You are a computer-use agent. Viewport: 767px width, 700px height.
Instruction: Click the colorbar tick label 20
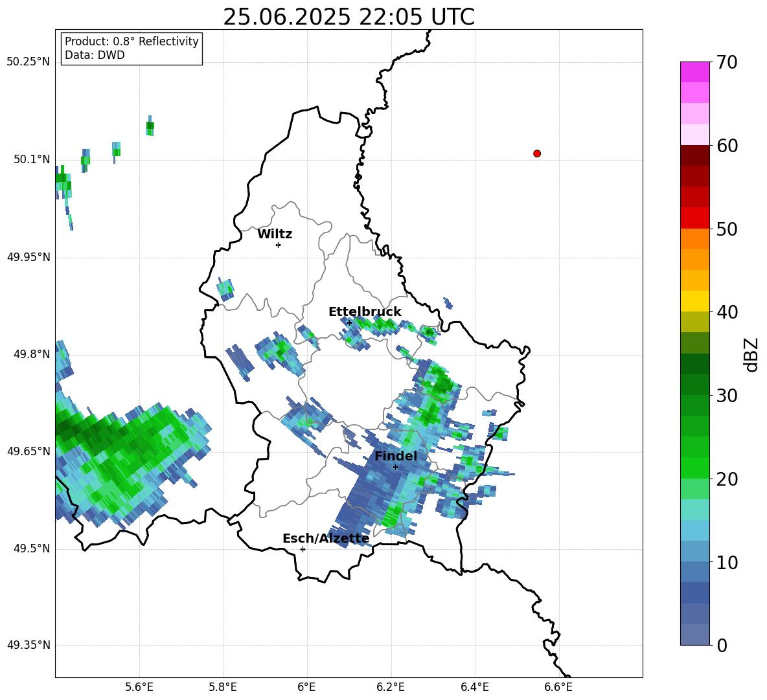(x=727, y=479)
